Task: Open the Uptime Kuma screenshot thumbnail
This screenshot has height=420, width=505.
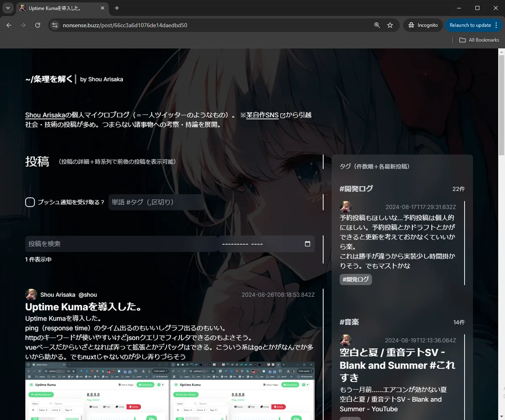Action: (x=170, y=391)
